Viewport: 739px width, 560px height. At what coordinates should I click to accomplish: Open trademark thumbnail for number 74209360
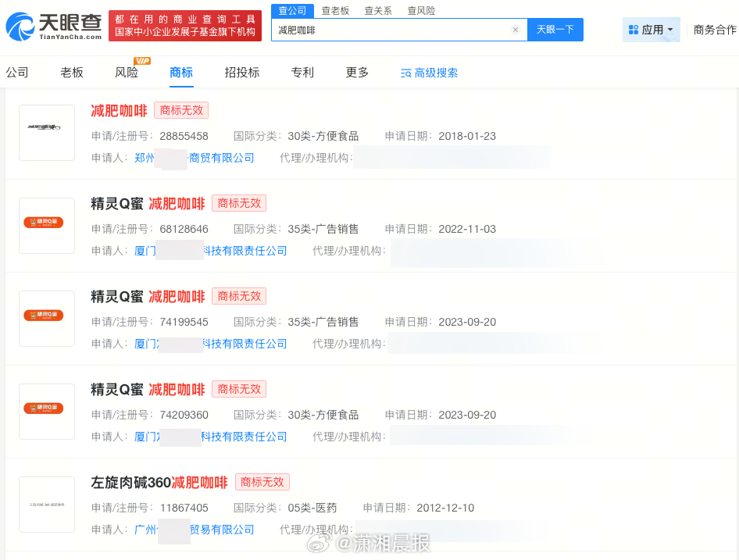click(47, 411)
